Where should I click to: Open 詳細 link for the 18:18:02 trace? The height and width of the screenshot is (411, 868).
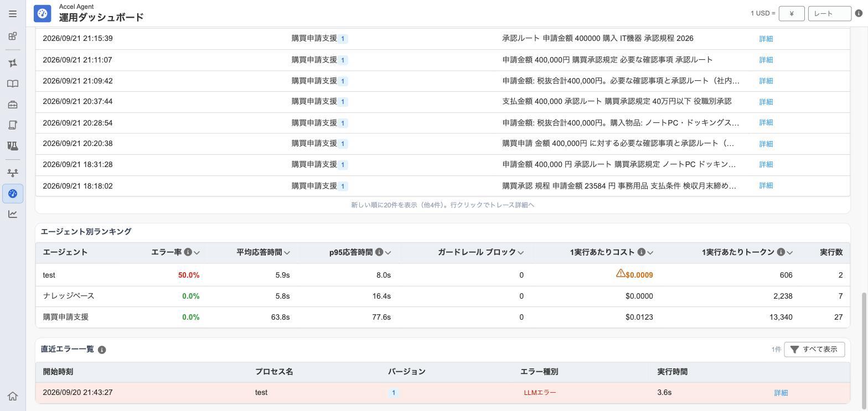(x=766, y=186)
